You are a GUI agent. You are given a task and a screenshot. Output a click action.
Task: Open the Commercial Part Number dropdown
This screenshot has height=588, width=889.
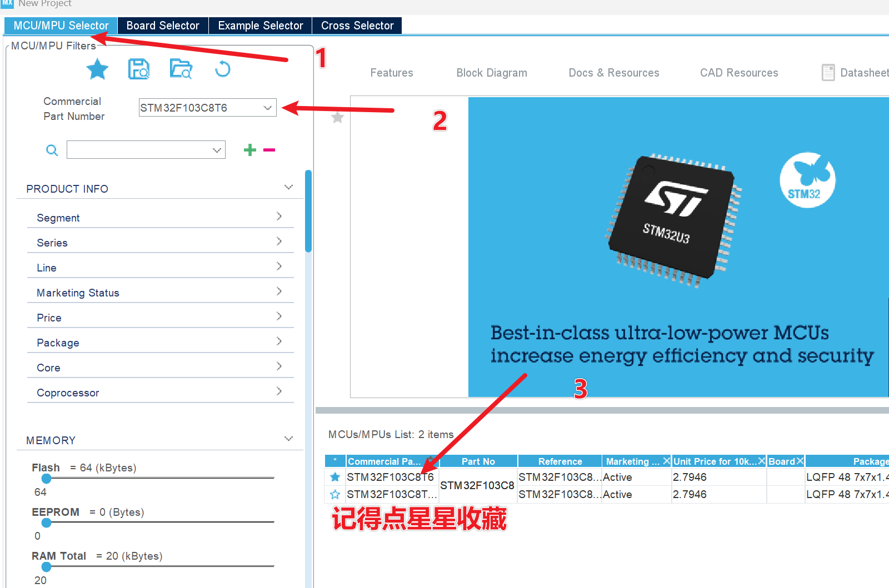pos(268,108)
